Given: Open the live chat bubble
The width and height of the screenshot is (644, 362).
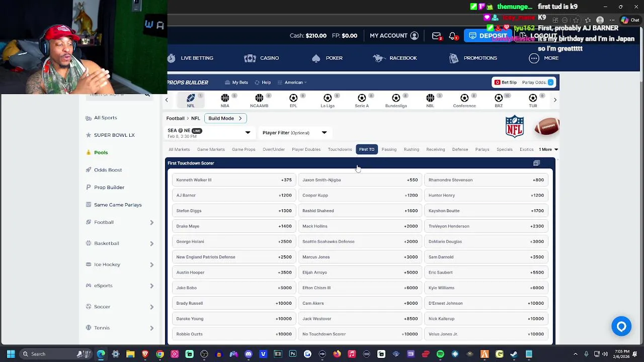Looking at the screenshot, I should point(621,326).
